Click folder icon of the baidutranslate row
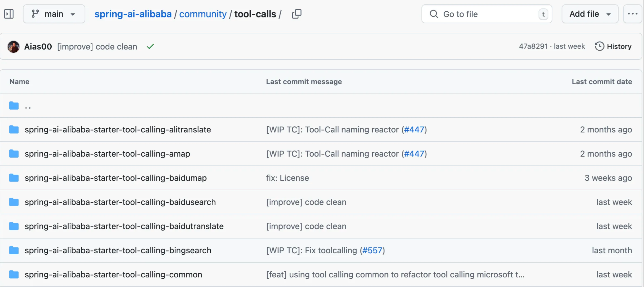Viewport: 644px width, 287px height. pyautogui.click(x=14, y=226)
